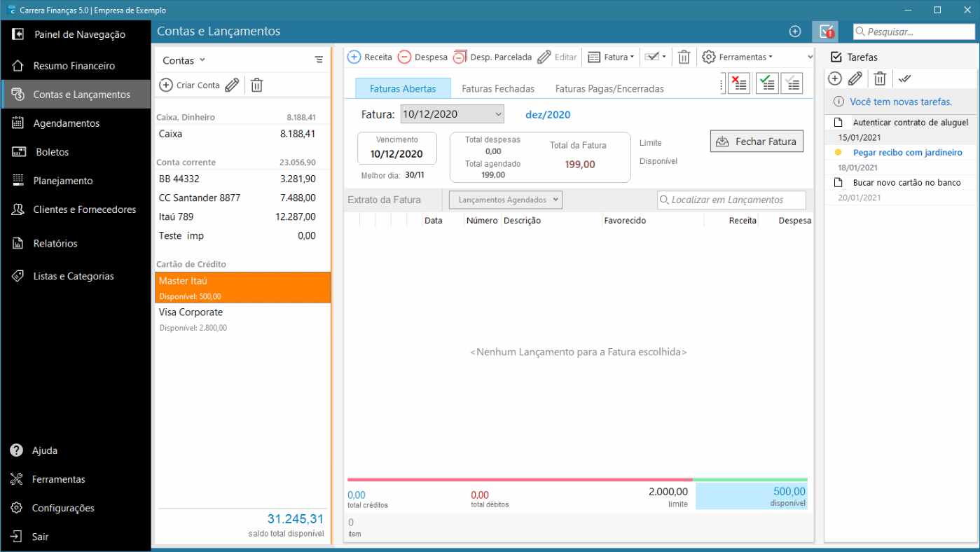Check the task Autenticar contrato de aluguel
This screenshot has height=552, width=980.
[838, 122]
